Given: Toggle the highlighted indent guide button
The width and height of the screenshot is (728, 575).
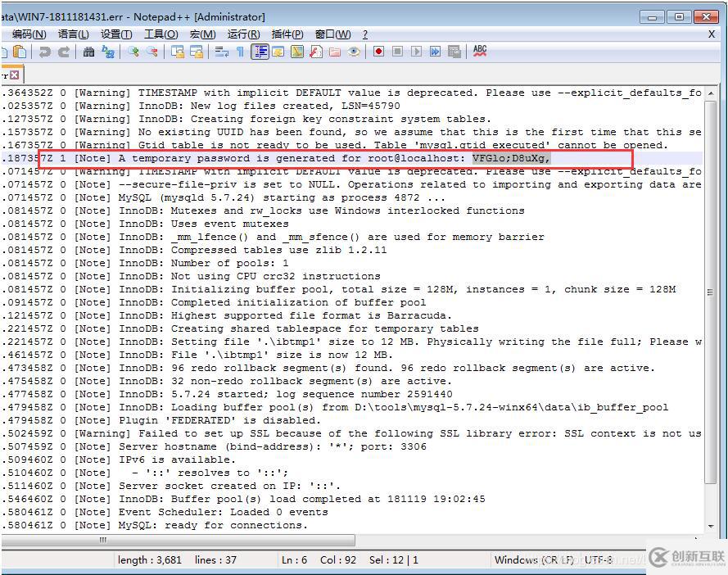Looking at the screenshot, I should point(260,52).
